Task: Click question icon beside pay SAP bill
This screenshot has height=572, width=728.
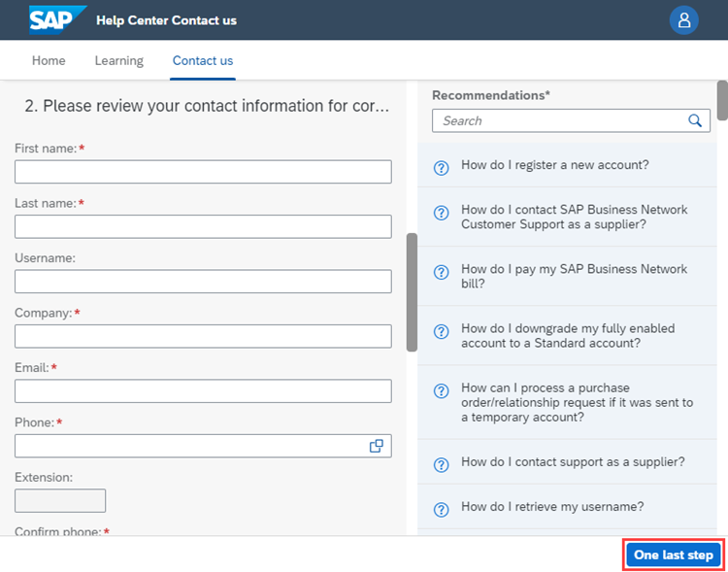Action: click(441, 272)
